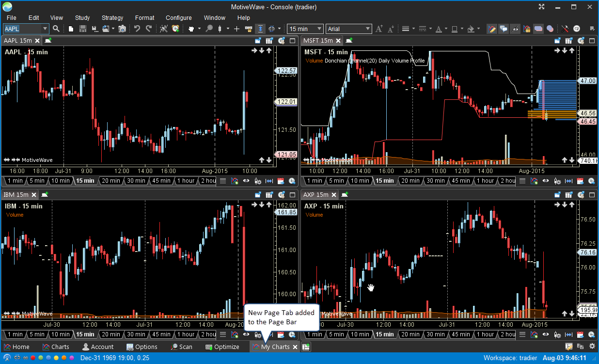599x364 pixels.
Task: Activate the zoom magnifier tool
Action: (x=209, y=29)
